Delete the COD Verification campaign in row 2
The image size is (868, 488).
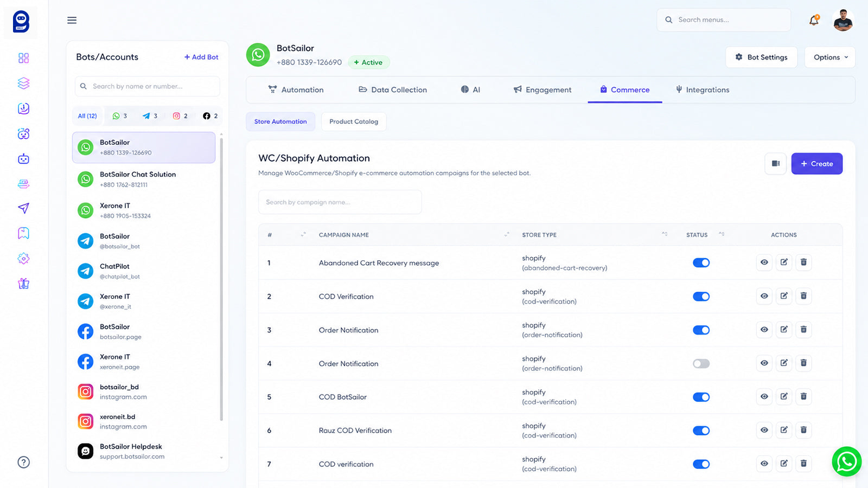pyautogui.click(x=803, y=296)
